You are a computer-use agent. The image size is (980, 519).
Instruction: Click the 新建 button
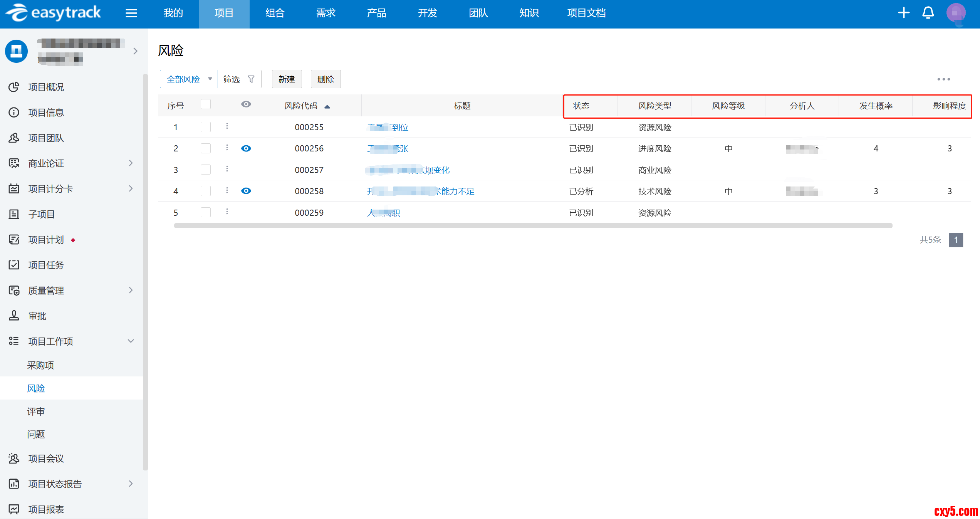(x=287, y=79)
